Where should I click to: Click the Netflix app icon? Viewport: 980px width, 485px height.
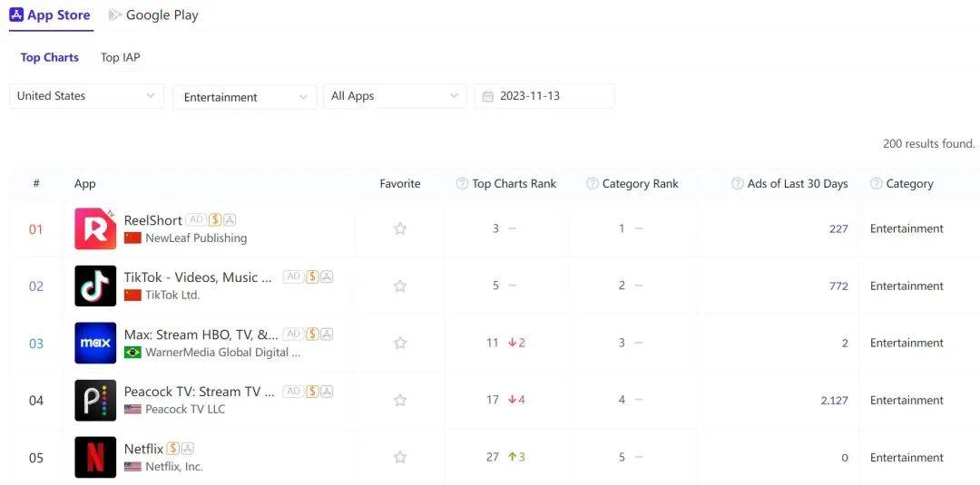[95, 457]
